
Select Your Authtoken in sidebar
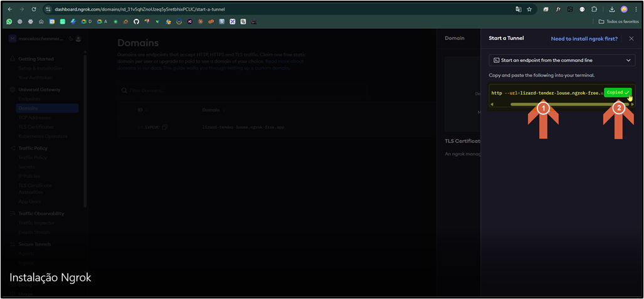pyautogui.click(x=35, y=77)
